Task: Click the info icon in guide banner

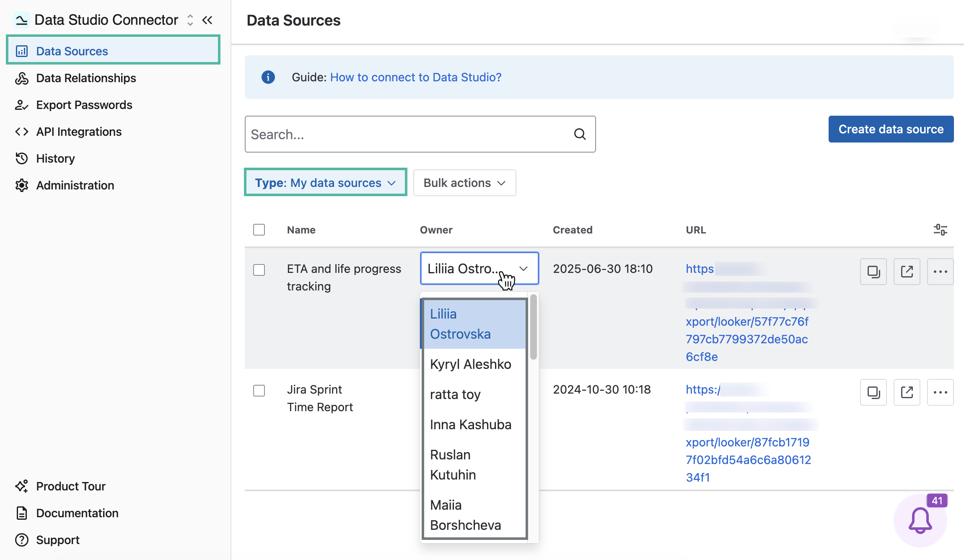Action: pos(268,77)
